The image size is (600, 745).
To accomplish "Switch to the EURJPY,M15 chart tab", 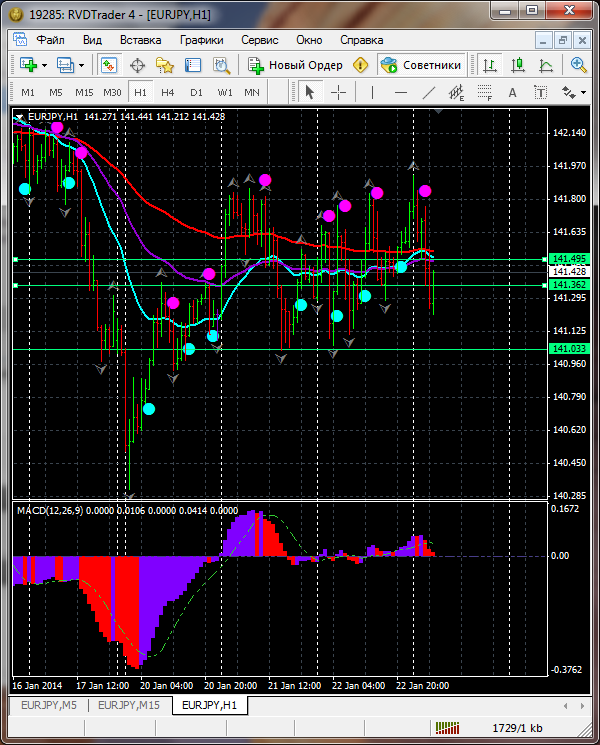I will click(x=129, y=705).
